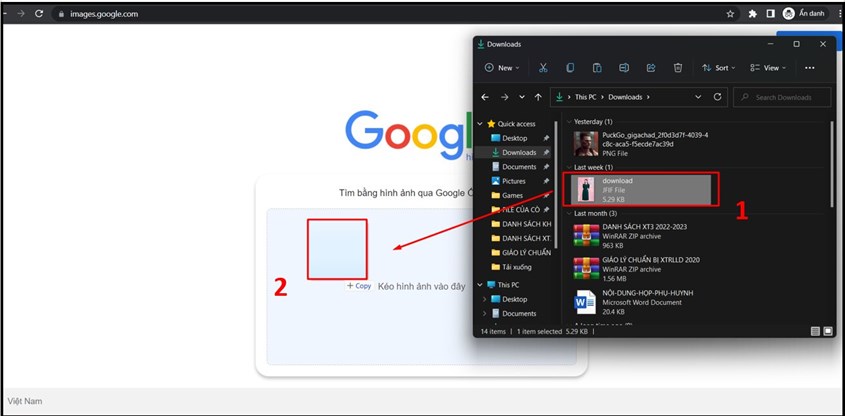This screenshot has width=845, height=416.
Task: Click the pin icon beside FILE CỦA CÔ
Action: (546, 210)
